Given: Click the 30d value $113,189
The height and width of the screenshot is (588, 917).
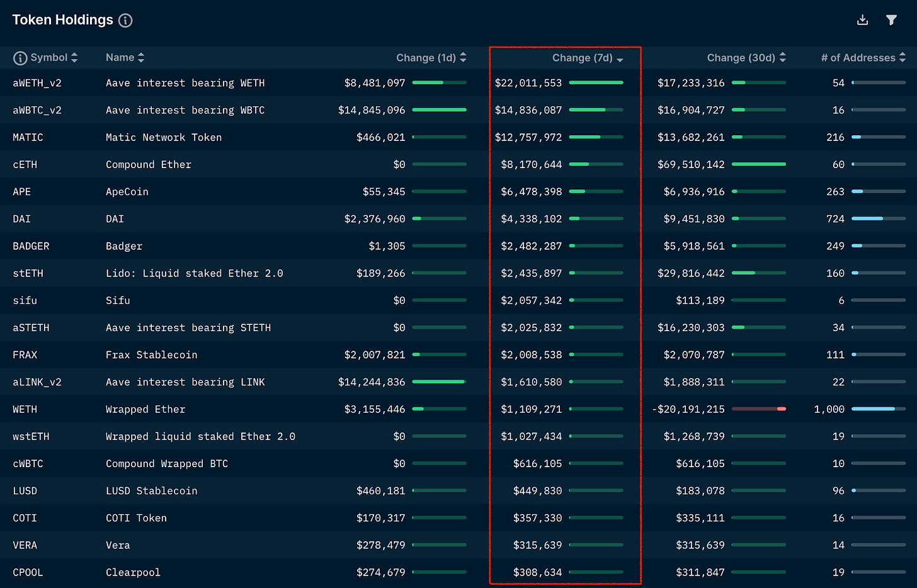Looking at the screenshot, I should [x=700, y=300].
